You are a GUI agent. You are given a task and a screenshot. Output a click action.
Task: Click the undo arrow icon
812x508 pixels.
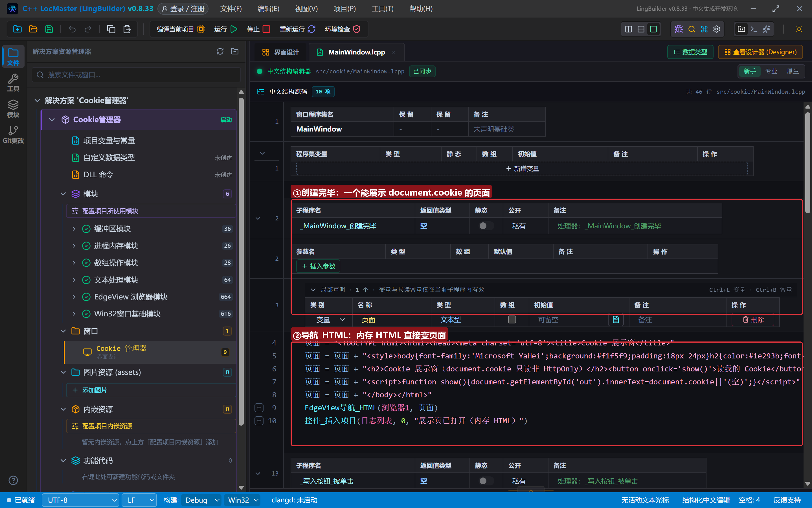pos(72,29)
